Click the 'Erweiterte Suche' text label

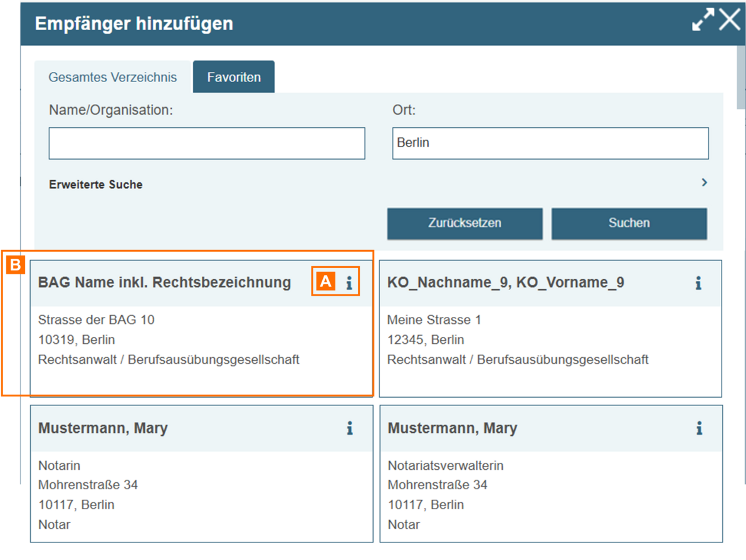point(96,185)
